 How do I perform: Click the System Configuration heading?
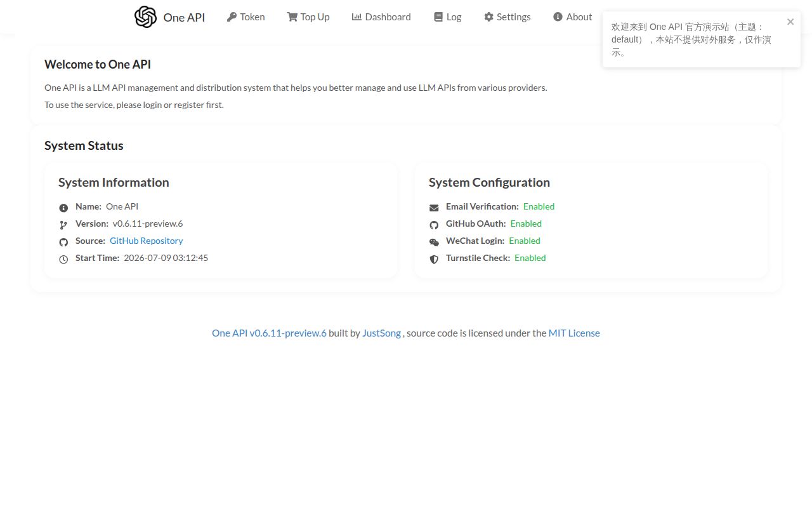[489, 182]
